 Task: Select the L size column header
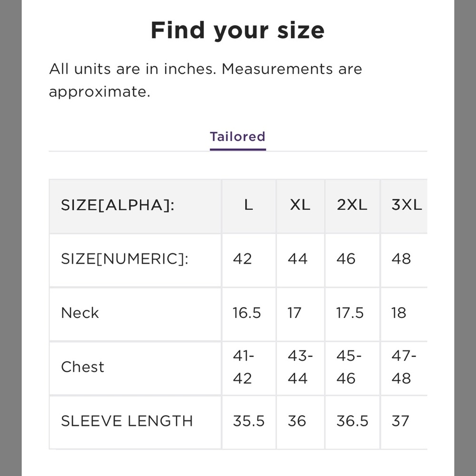click(x=248, y=206)
